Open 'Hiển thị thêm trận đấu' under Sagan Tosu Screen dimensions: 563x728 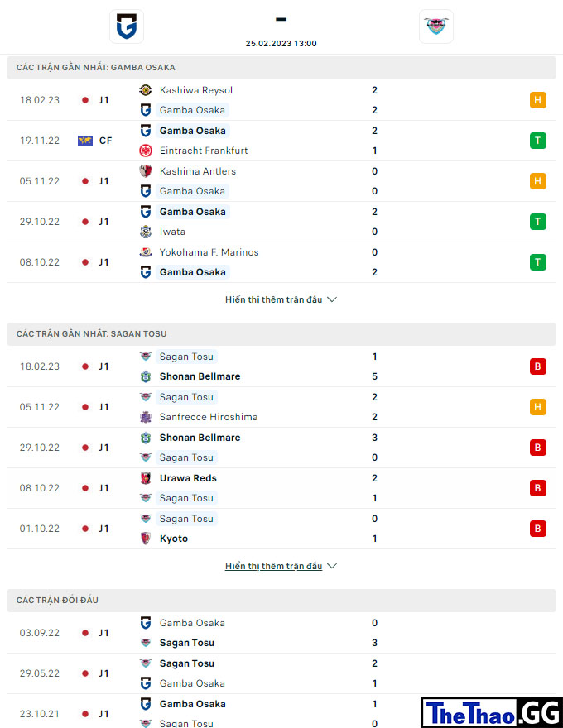coord(273,566)
